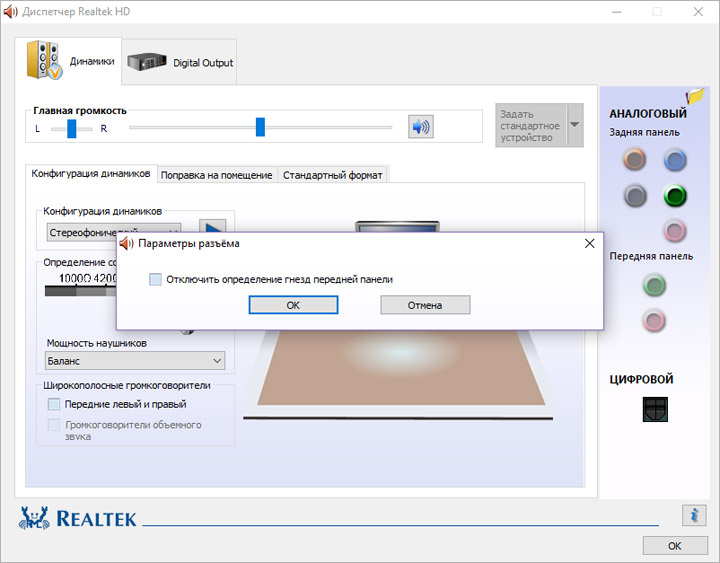Click the main window OK button at bottom
Viewport: 720px width, 563px height.
675,546
